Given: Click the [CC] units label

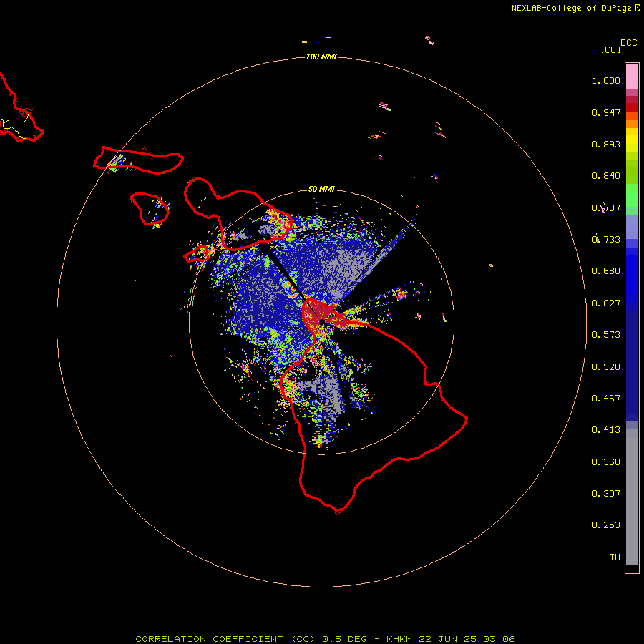Looking at the screenshot, I should (610, 49).
